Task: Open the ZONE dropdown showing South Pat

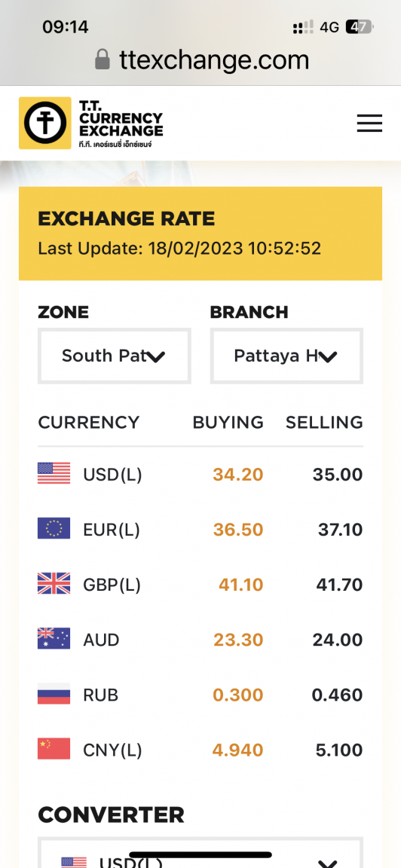Action: [115, 356]
